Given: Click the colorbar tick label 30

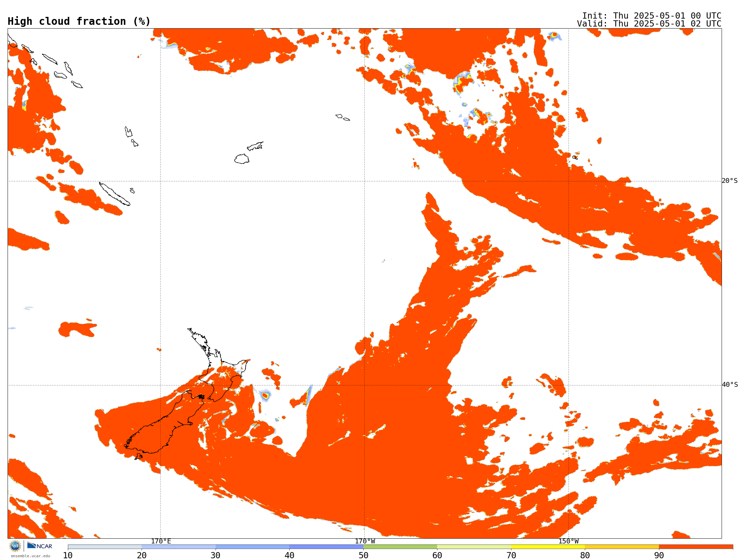Looking at the screenshot, I should [216, 556].
